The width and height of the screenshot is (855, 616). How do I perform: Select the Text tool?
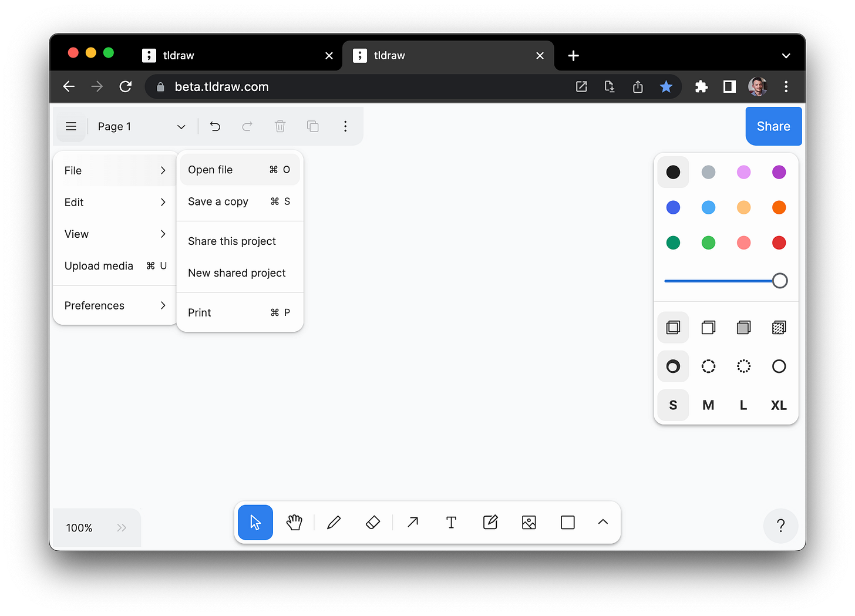click(451, 522)
